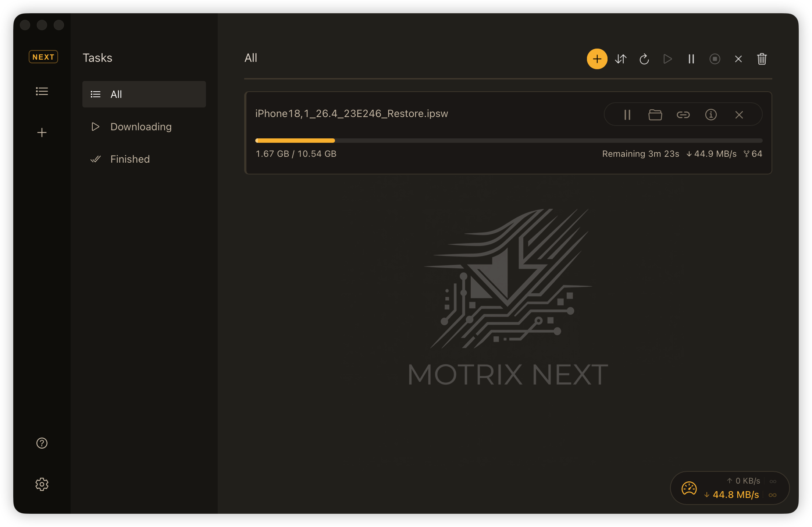Click the sort order arrows icon

point(621,59)
